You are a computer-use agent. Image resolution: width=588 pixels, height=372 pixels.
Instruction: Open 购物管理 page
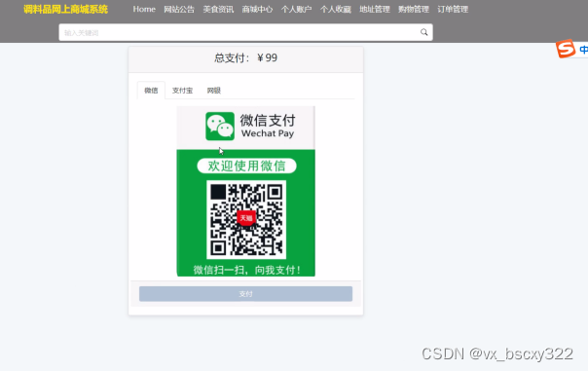coord(414,10)
